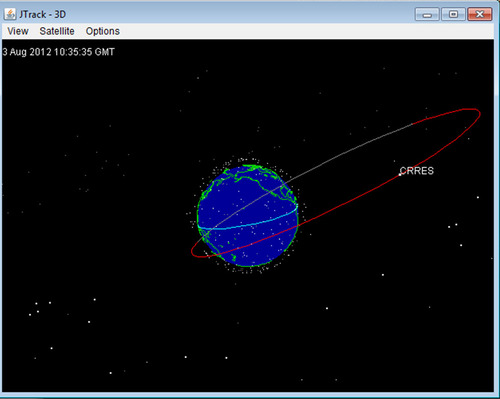Minimize the JTrack 3D window
Screen dimensions: 500x399
pos(427,15)
